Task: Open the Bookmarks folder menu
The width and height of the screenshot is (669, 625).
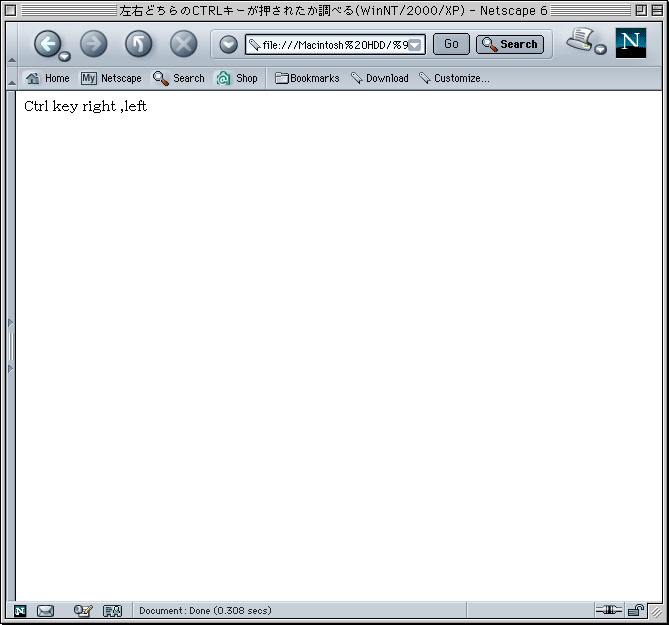Action: point(307,78)
